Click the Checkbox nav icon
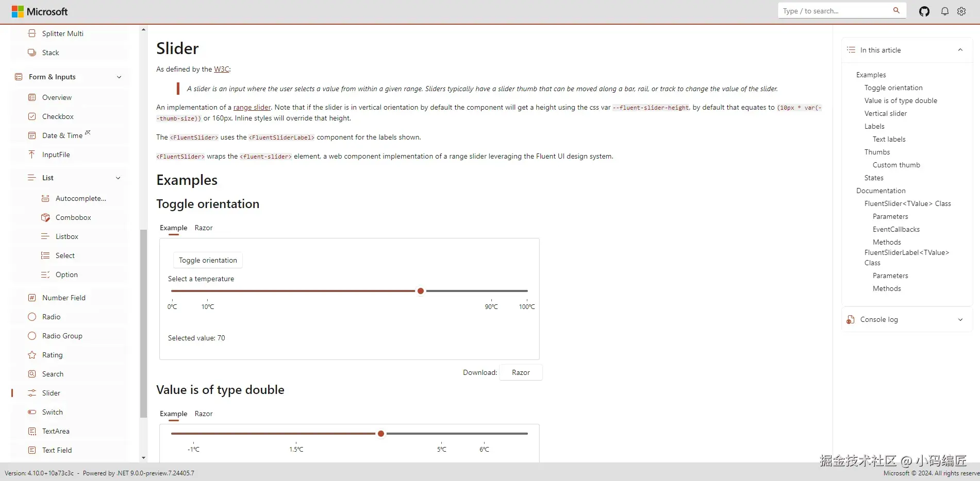 32,116
